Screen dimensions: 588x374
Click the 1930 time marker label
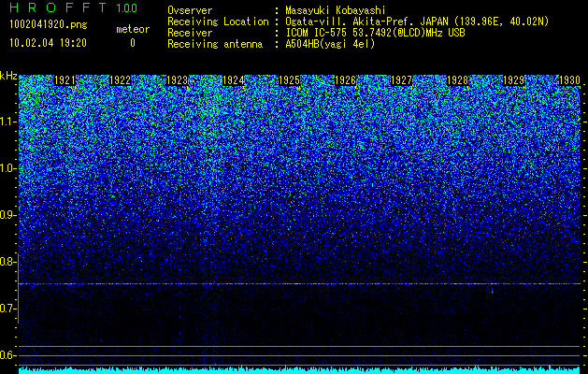pyautogui.click(x=569, y=80)
